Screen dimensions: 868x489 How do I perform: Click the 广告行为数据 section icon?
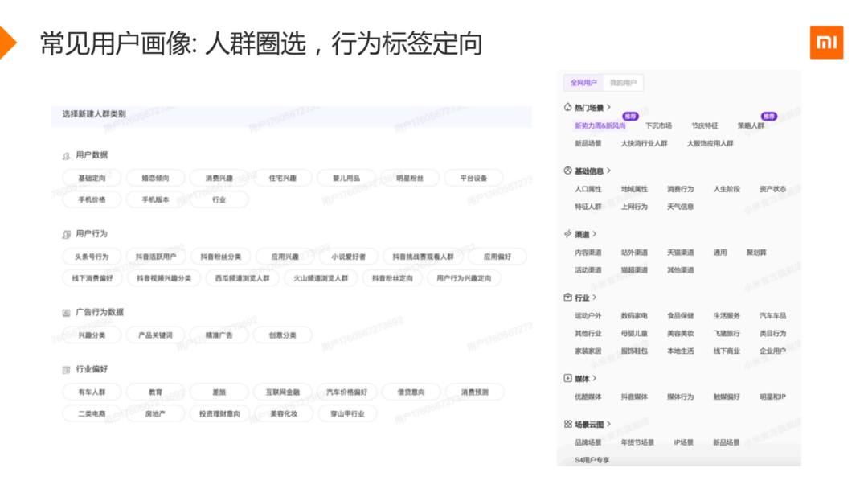[67, 313]
